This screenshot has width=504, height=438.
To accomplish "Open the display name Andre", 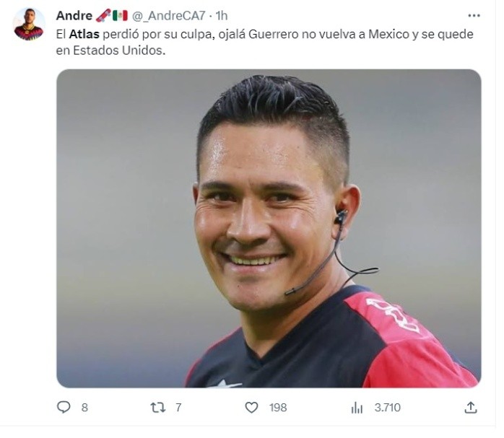I will pyautogui.click(x=74, y=15).
